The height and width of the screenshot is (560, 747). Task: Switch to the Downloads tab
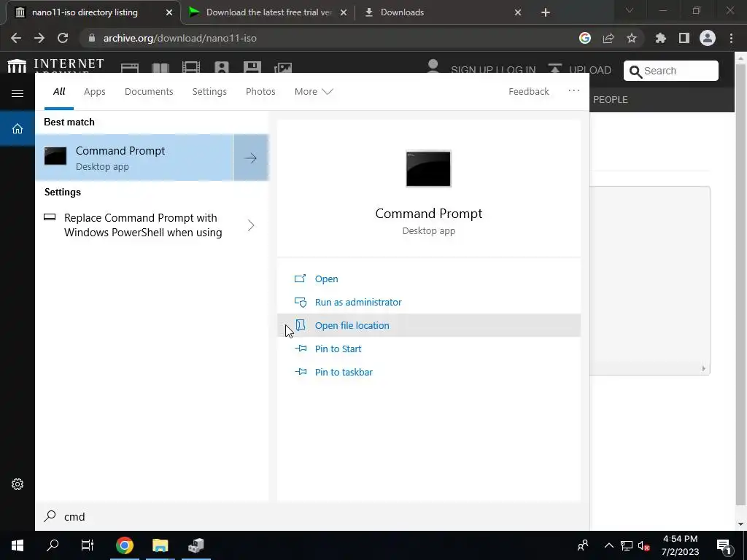point(402,12)
